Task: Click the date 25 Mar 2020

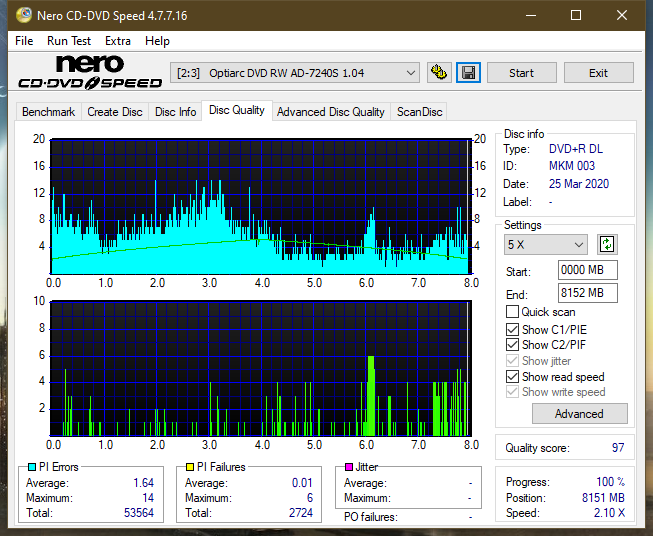Action: pos(579,184)
